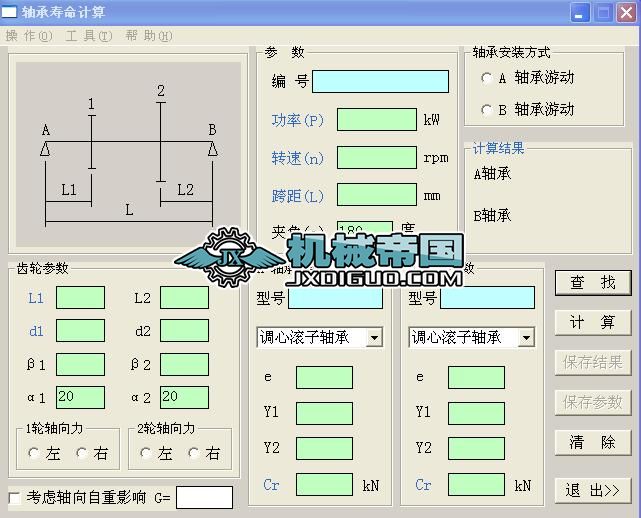
Task: Click the 退出>> button
Action: click(593, 490)
